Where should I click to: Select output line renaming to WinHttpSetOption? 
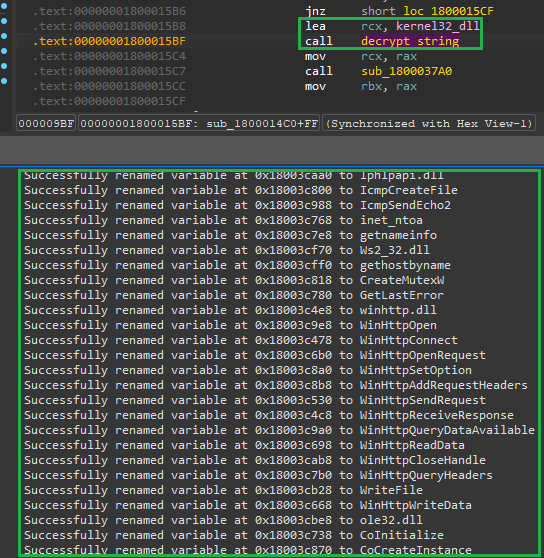coord(248,370)
